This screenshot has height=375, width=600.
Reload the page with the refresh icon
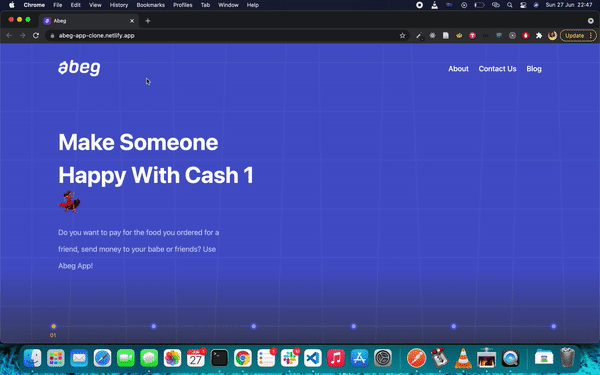coord(36,36)
